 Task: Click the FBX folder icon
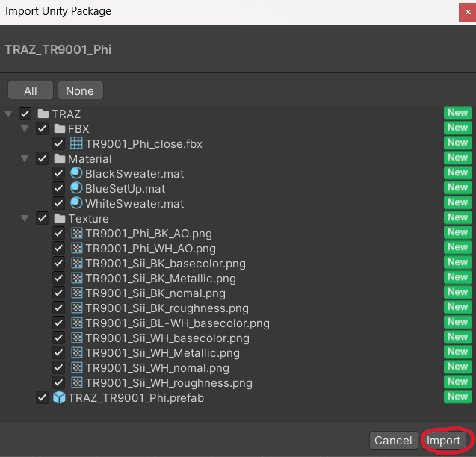pos(60,128)
